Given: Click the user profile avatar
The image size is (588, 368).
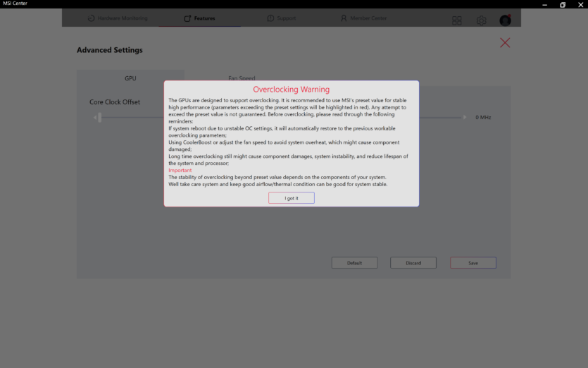Looking at the screenshot, I should click(505, 20).
